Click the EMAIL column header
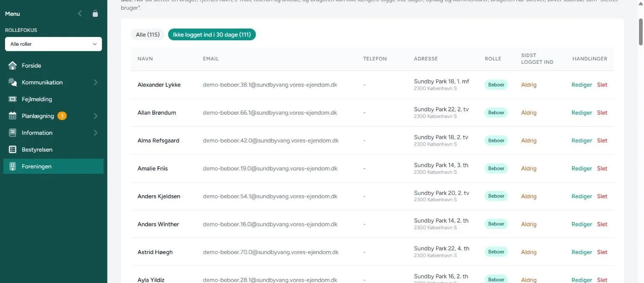 (x=211, y=59)
